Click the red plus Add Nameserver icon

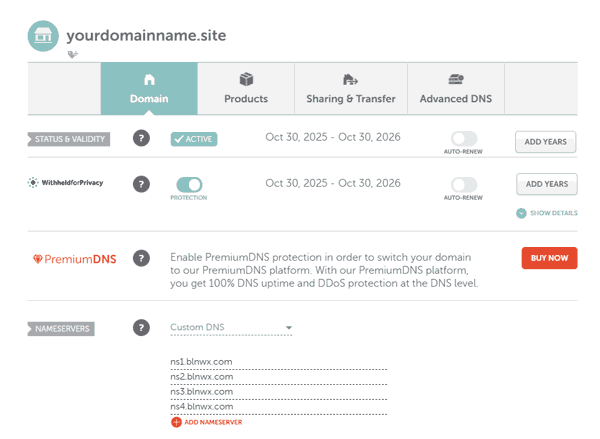177,422
